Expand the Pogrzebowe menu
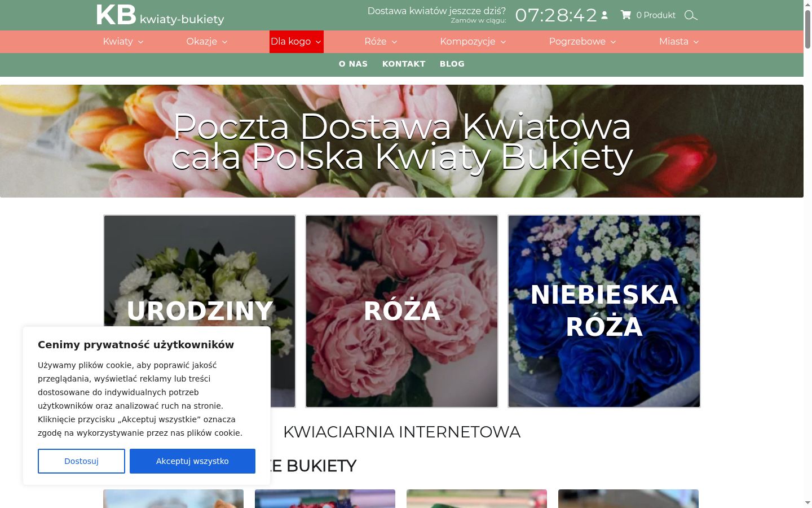Screen dimensions: 812x508 click(x=582, y=42)
